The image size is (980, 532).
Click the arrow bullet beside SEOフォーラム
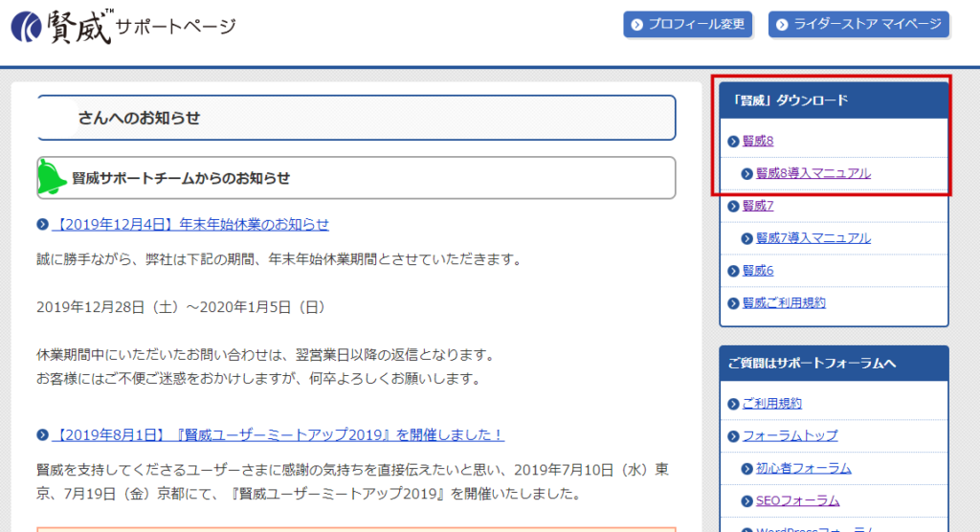point(746,501)
